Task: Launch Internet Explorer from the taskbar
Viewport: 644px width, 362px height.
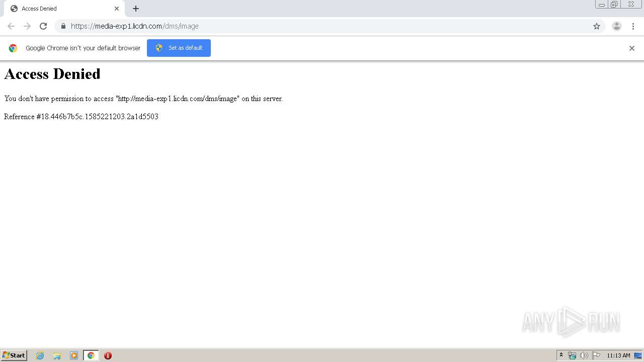Action: [x=40, y=355]
